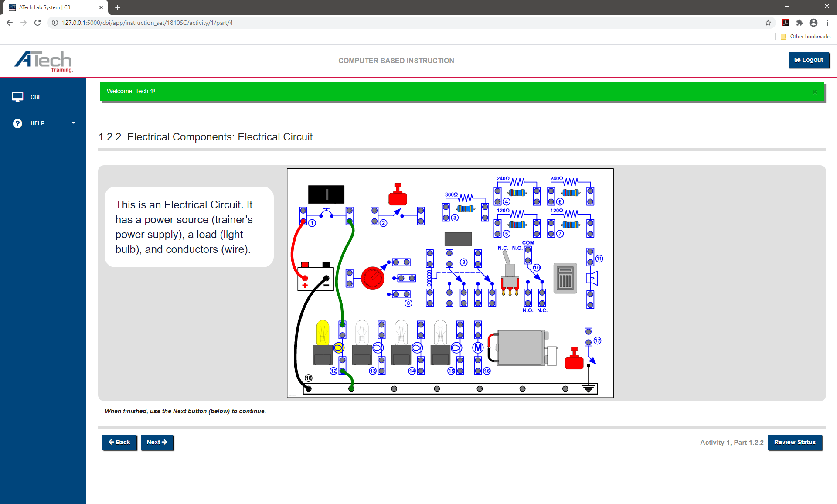Image resolution: width=837 pixels, height=504 pixels.
Task: Open Chrome's three-dot menu
Action: 828,23
